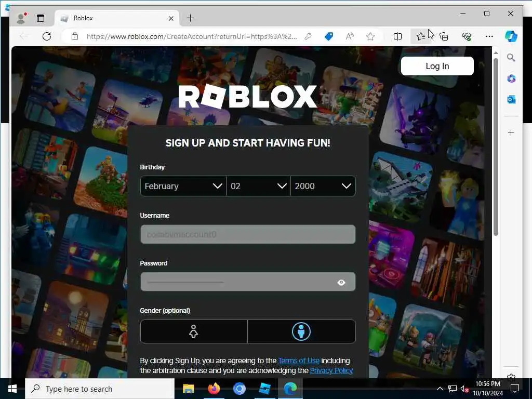Toggle split screen view
Image resolution: width=532 pixels, height=399 pixels.
point(397,36)
